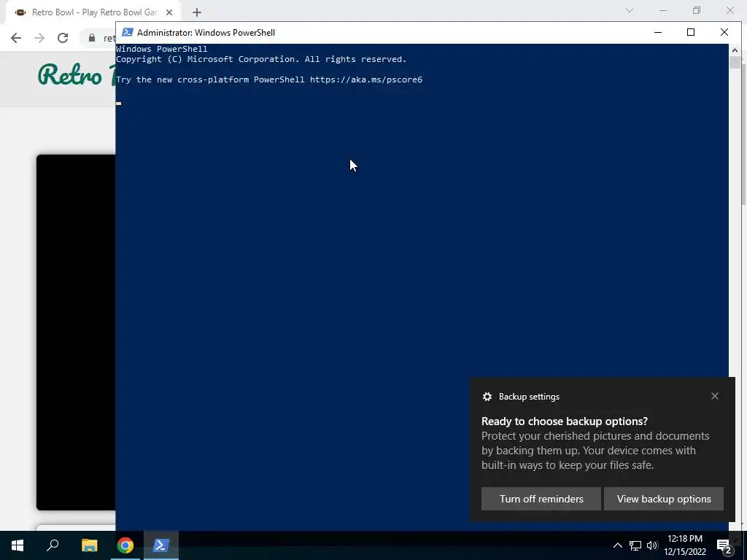Open Windows Start menu
Screen dimensions: 747x560
18,545
